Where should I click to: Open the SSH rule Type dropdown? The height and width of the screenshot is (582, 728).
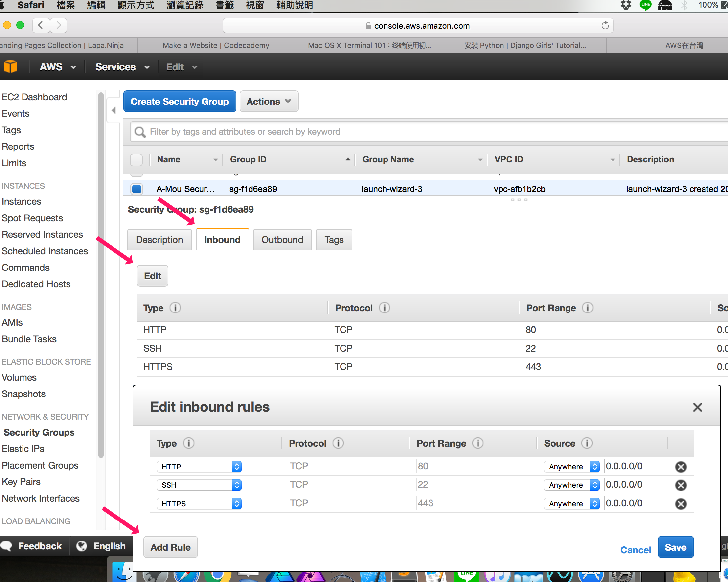pos(199,485)
